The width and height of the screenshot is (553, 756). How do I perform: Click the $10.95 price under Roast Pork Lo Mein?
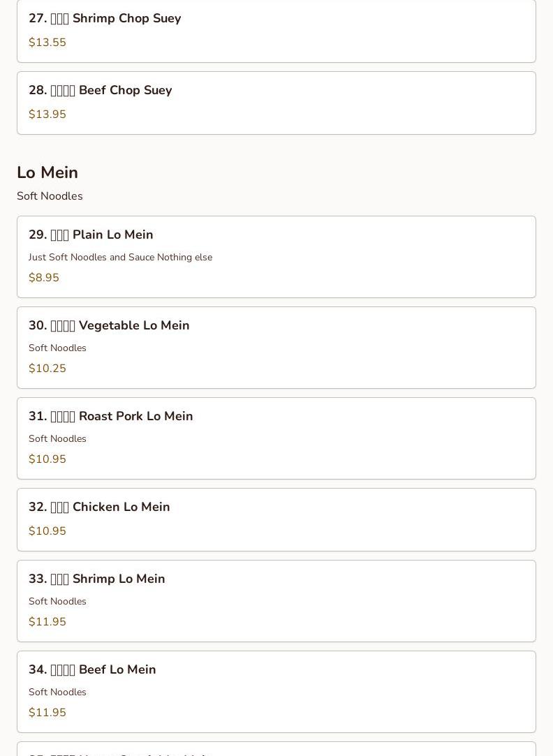coord(47,459)
